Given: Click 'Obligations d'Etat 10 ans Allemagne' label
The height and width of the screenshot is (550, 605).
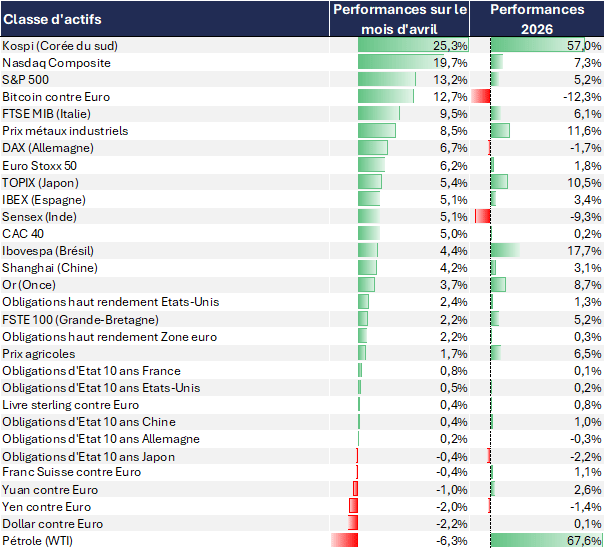Looking at the screenshot, I should pyautogui.click(x=101, y=439).
